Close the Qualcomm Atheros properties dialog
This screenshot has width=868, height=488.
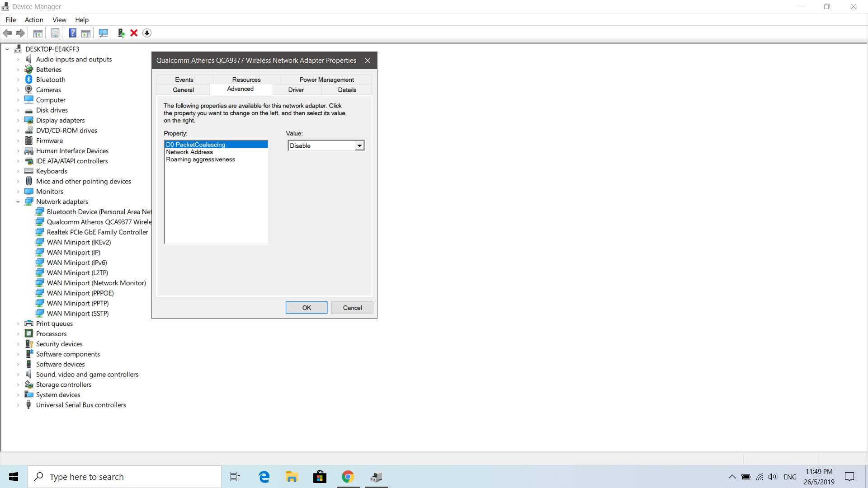click(368, 61)
